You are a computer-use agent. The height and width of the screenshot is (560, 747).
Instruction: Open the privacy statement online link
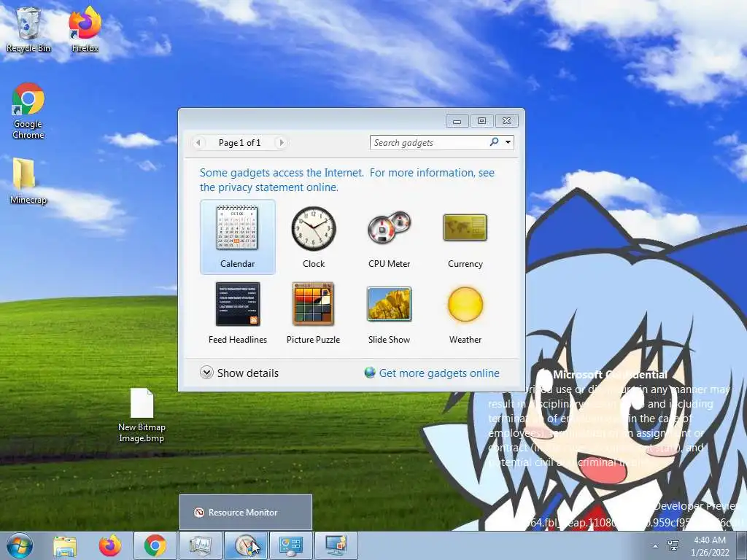(x=347, y=179)
